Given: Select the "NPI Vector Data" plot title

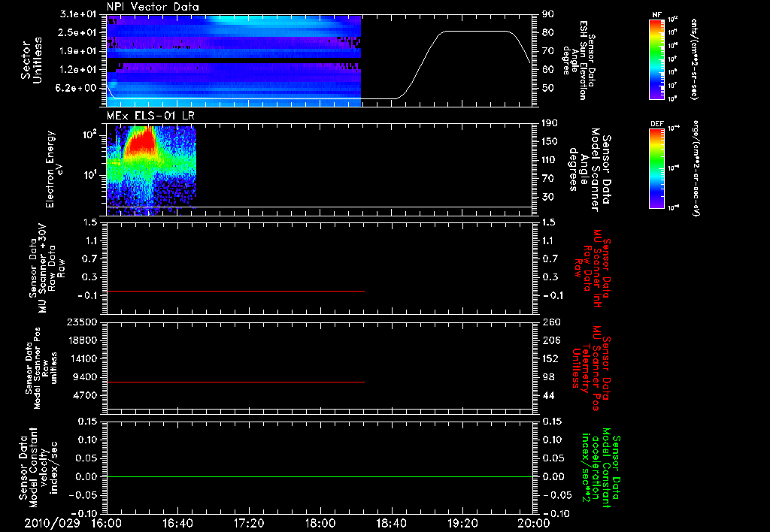Looking at the screenshot, I should pyautogui.click(x=153, y=7).
